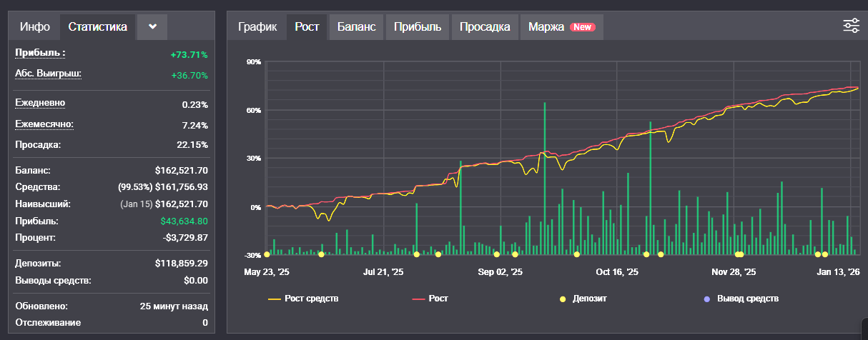
Task: Toggle the Депозит legend markers
Action: tap(583, 299)
